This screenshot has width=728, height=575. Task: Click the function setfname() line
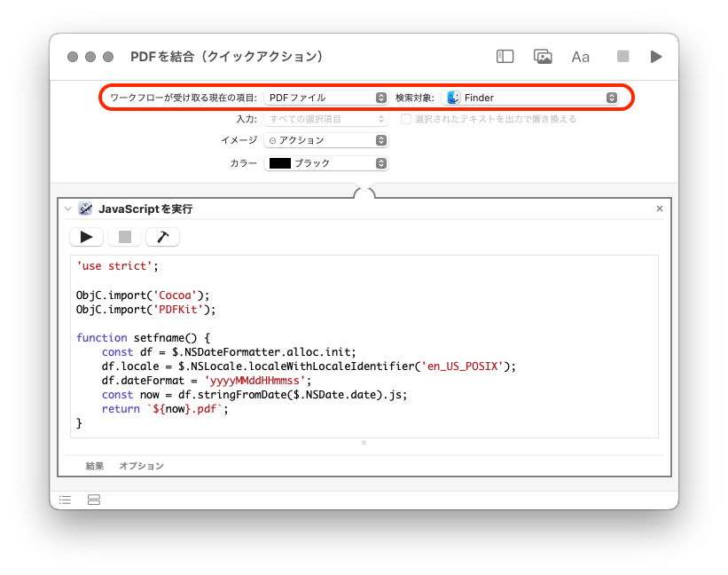point(143,338)
